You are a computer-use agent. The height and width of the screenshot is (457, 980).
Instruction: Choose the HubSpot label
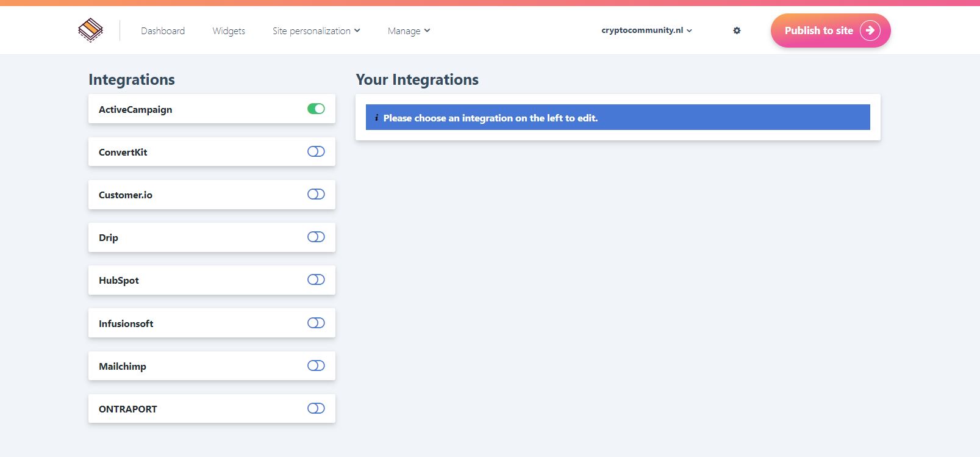pos(119,280)
